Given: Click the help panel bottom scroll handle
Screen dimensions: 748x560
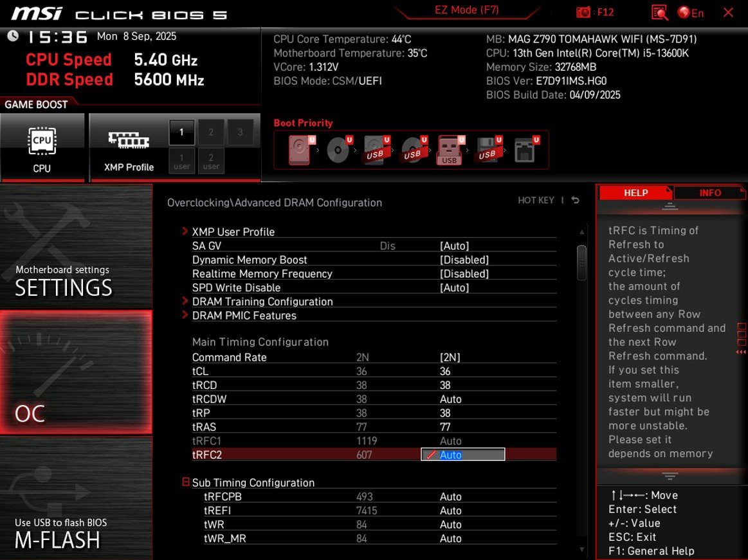Looking at the screenshot, I should (x=670, y=476).
